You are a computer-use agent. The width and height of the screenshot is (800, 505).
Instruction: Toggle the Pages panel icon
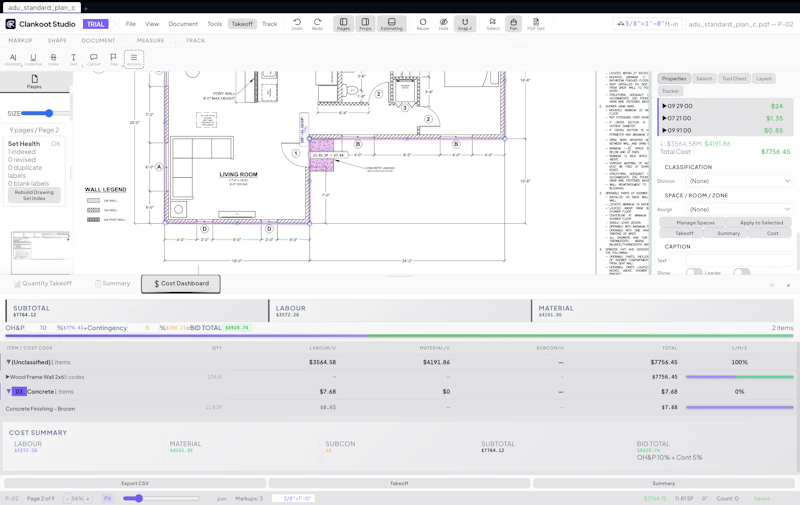point(343,23)
